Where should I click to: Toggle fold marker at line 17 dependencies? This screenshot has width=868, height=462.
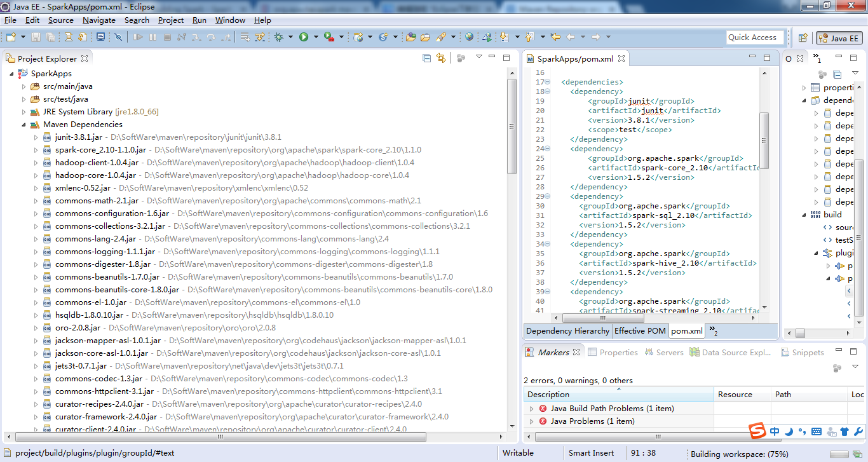(548, 82)
